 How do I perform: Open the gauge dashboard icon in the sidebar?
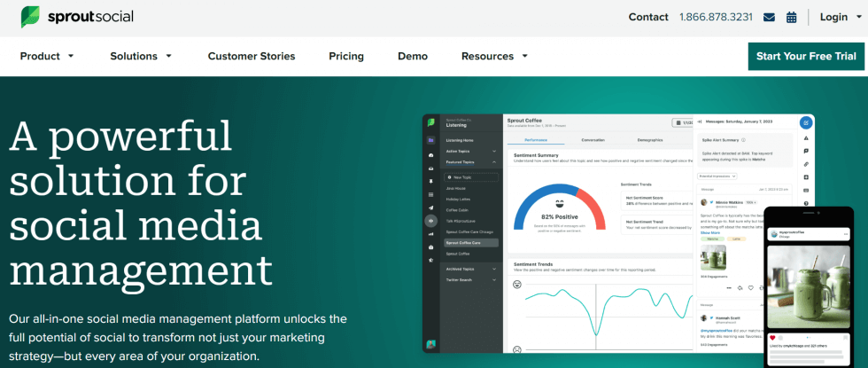(430, 154)
